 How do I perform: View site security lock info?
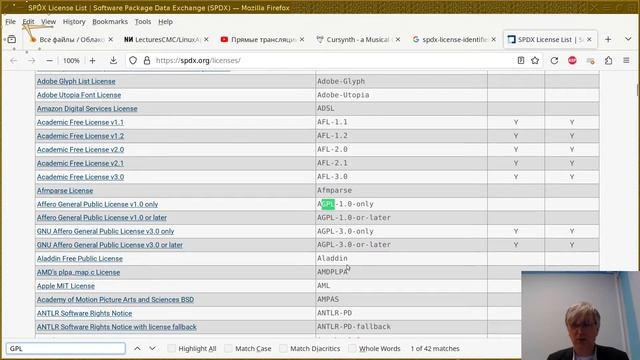coord(147,60)
